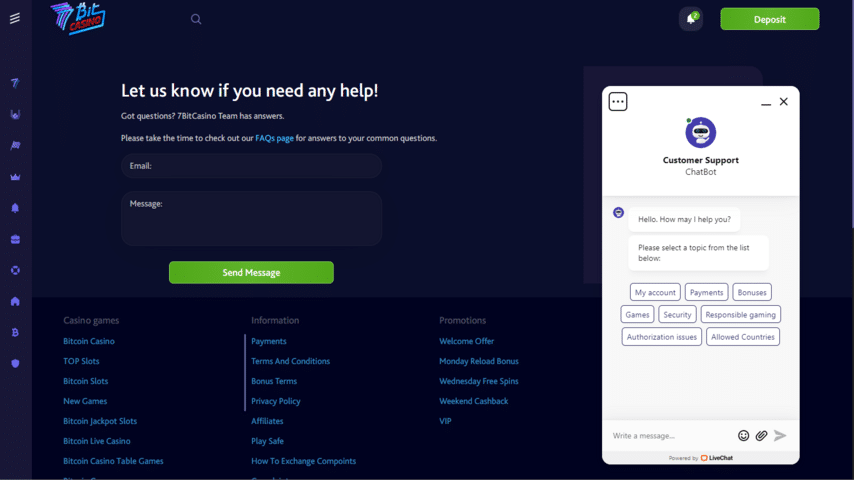Image resolution: width=854 pixels, height=480 pixels.
Task: Open the Bonus Terms link
Action: [x=274, y=381]
